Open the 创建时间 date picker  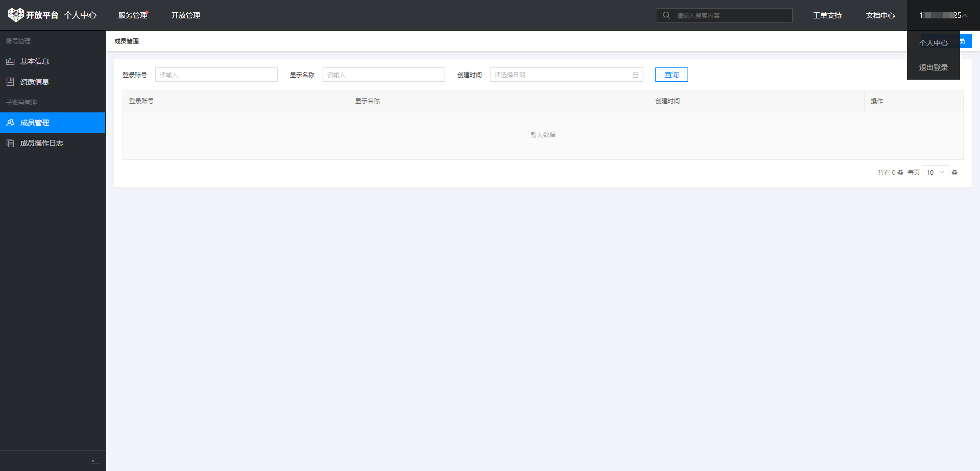coord(561,75)
